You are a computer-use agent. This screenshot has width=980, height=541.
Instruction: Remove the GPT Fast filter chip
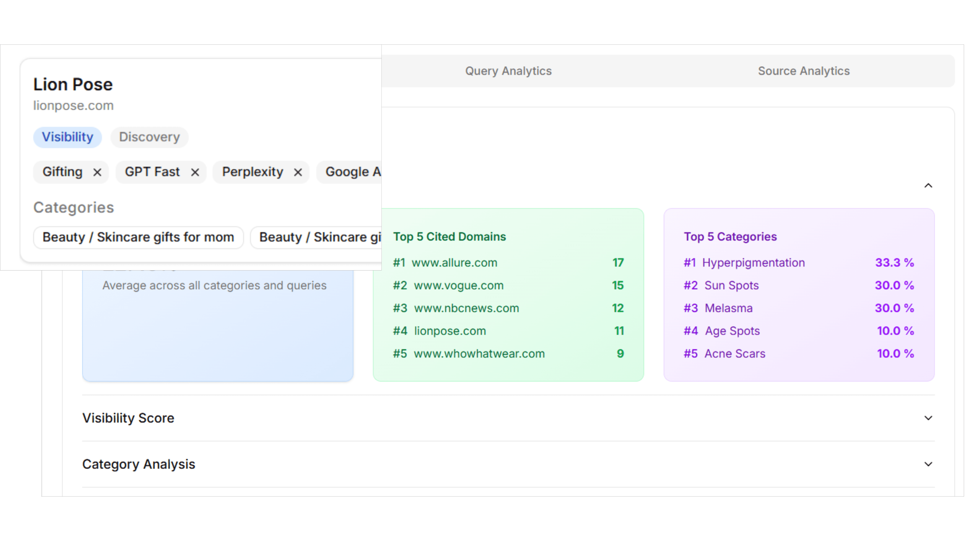(x=195, y=172)
